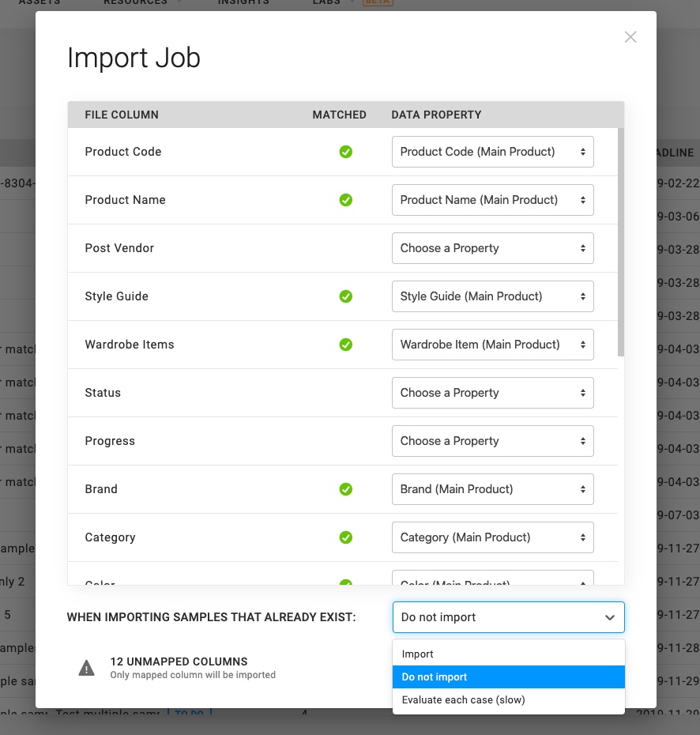Open the Brand (Main Product) dropdown
Image resolution: width=700 pixels, height=735 pixels.
click(x=492, y=489)
